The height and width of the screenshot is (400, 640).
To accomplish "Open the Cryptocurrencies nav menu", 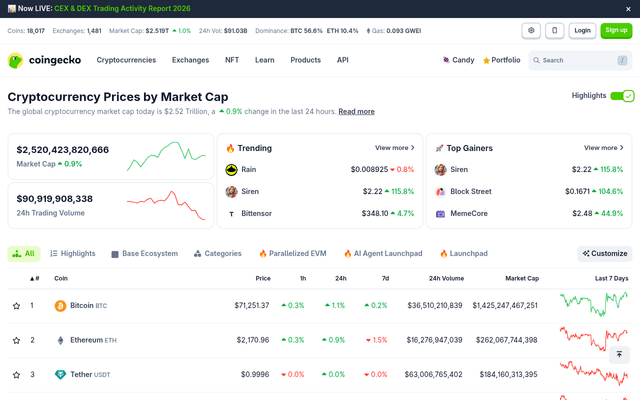I will coord(126,60).
